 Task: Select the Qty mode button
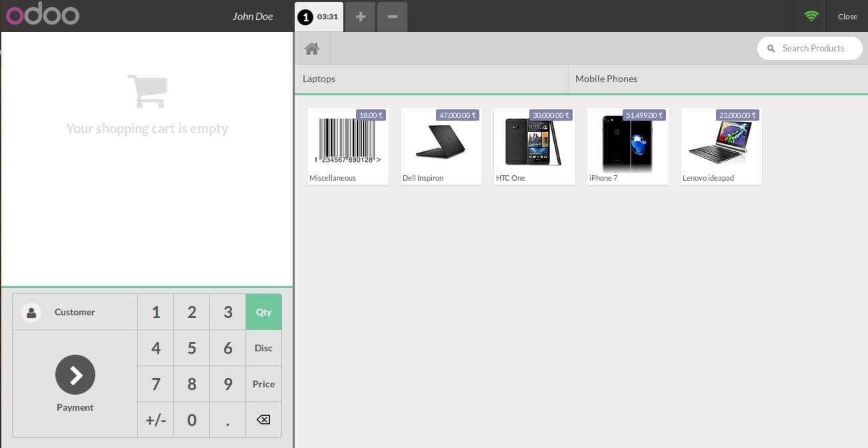tap(263, 312)
